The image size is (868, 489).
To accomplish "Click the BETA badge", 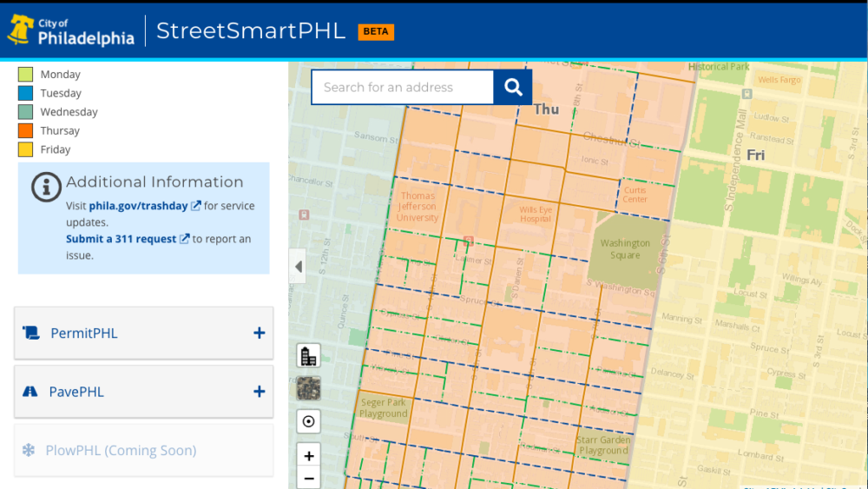I will pyautogui.click(x=376, y=31).
